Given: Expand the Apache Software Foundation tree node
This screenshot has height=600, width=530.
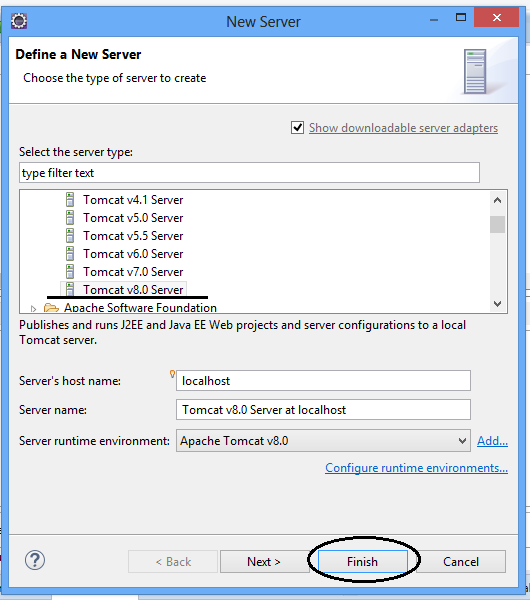Looking at the screenshot, I should pos(33,308).
